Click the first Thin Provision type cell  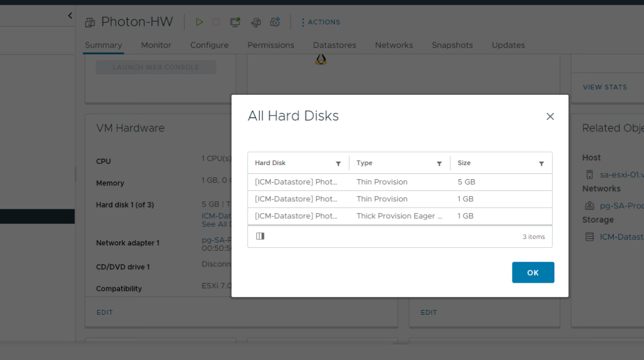coord(382,182)
